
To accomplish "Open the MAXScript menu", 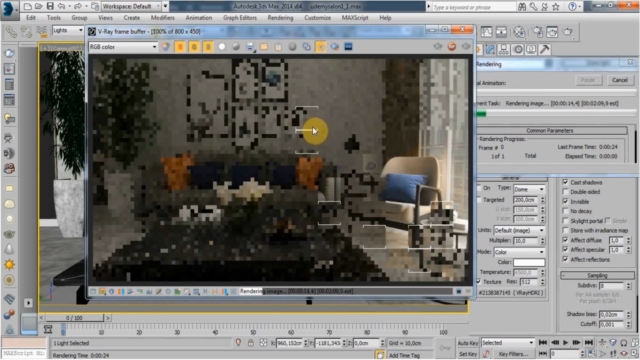I will point(355,18).
